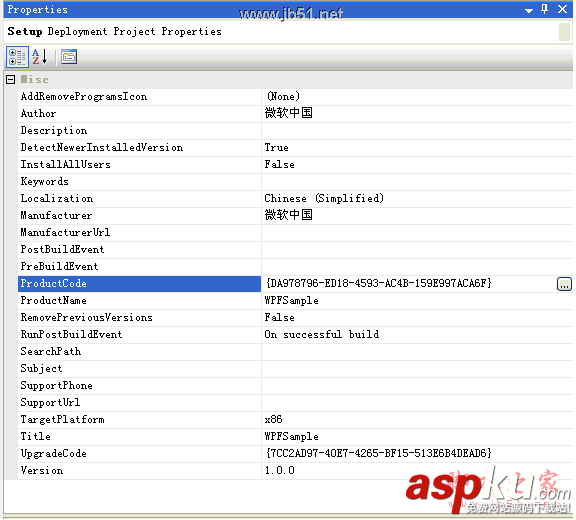
Task: Click the Title WPFSample value
Action: (292, 437)
